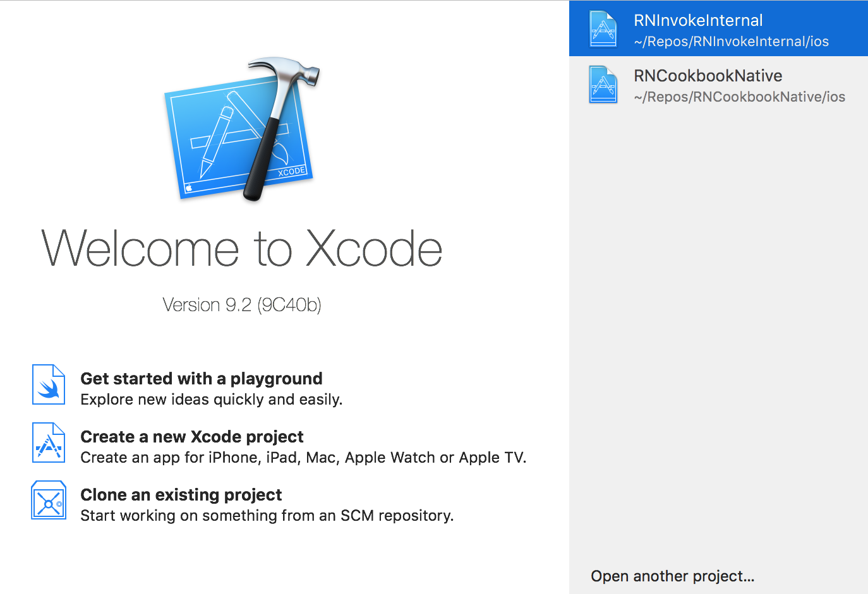
Task: Click the ~/Repos/RNCookbookNative/ios path text
Action: point(739,97)
